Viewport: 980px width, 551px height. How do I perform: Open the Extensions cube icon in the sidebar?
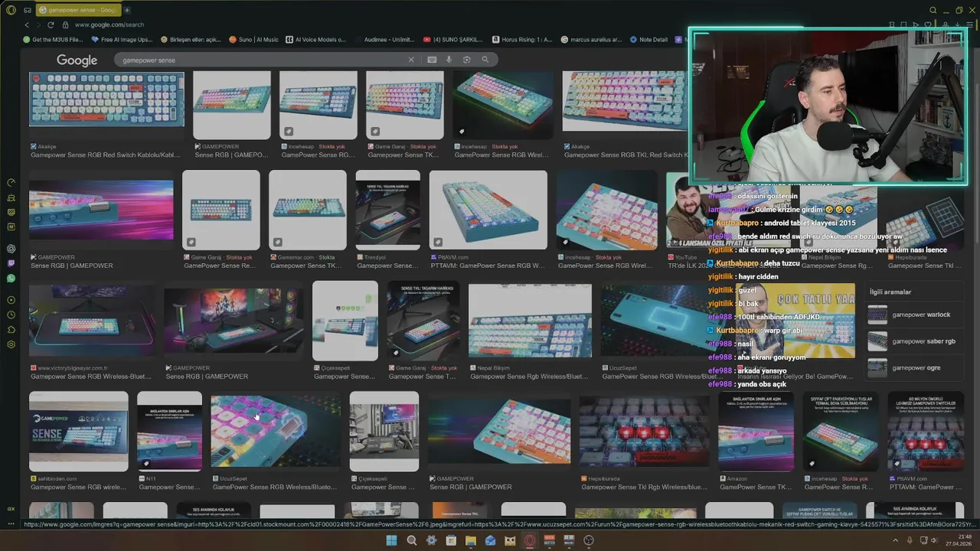pyautogui.click(x=11, y=330)
